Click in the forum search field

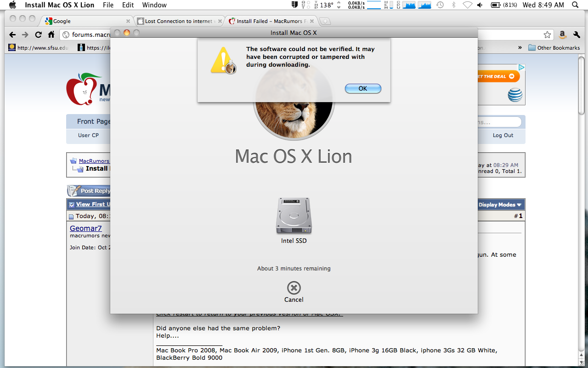point(500,122)
